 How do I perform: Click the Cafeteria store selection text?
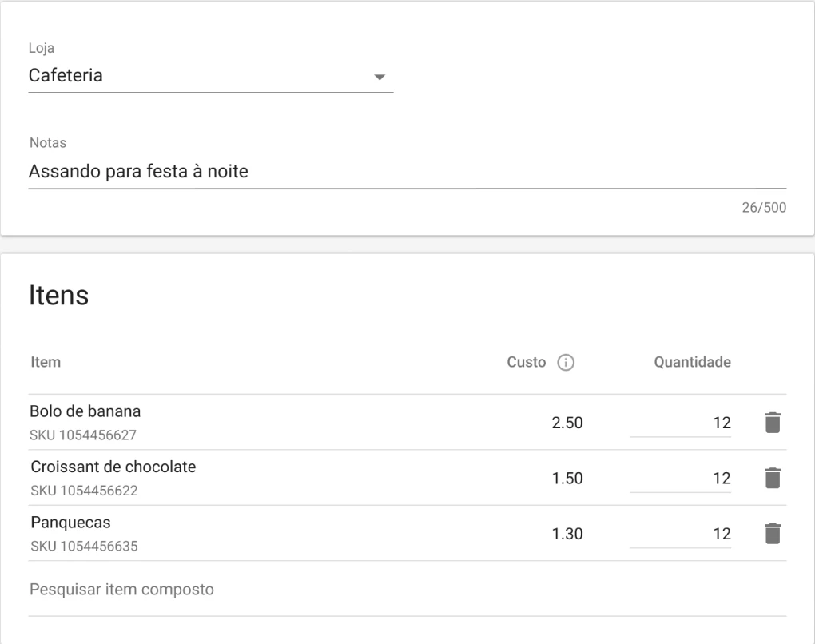coord(66,76)
